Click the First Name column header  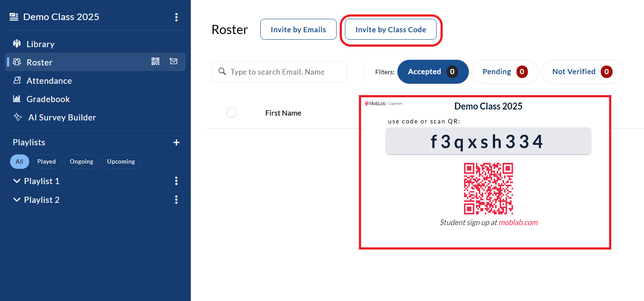point(283,113)
